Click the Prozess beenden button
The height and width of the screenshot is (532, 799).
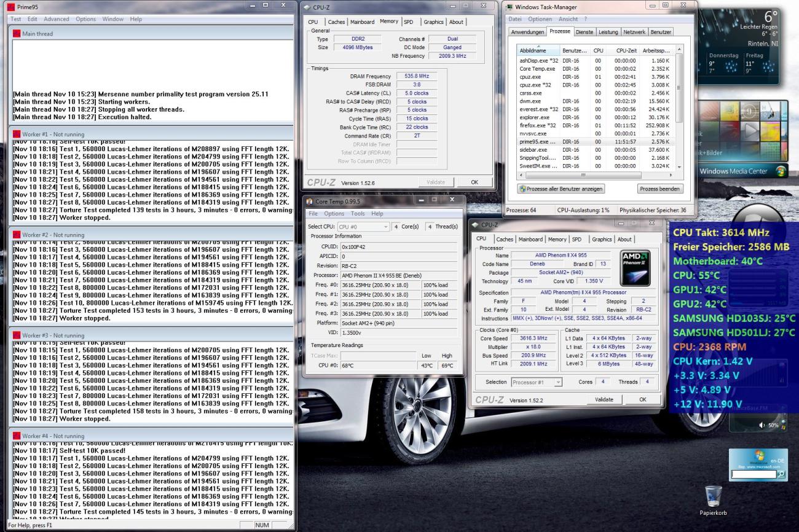[659, 189]
